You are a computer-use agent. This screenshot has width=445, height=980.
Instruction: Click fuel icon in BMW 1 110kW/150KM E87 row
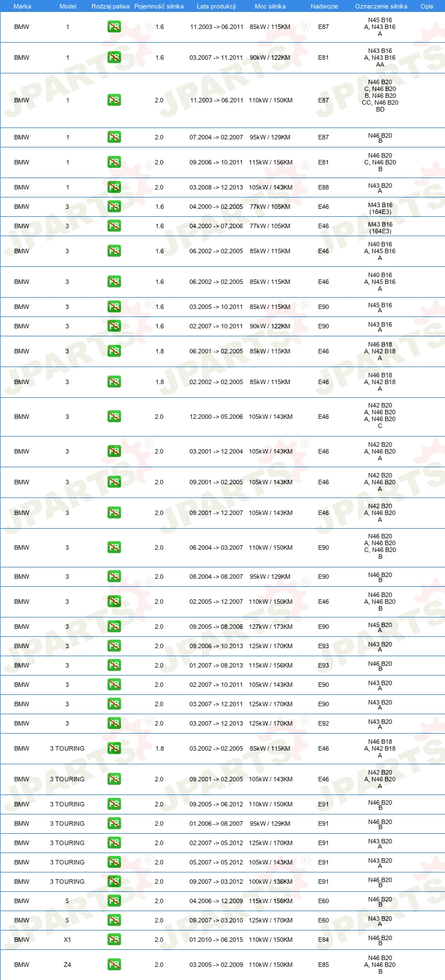114,100
